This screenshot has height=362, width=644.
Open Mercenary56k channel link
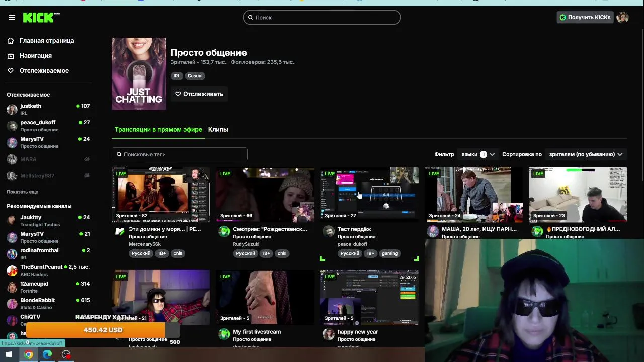pyautogui.click(x=145, y=244)
